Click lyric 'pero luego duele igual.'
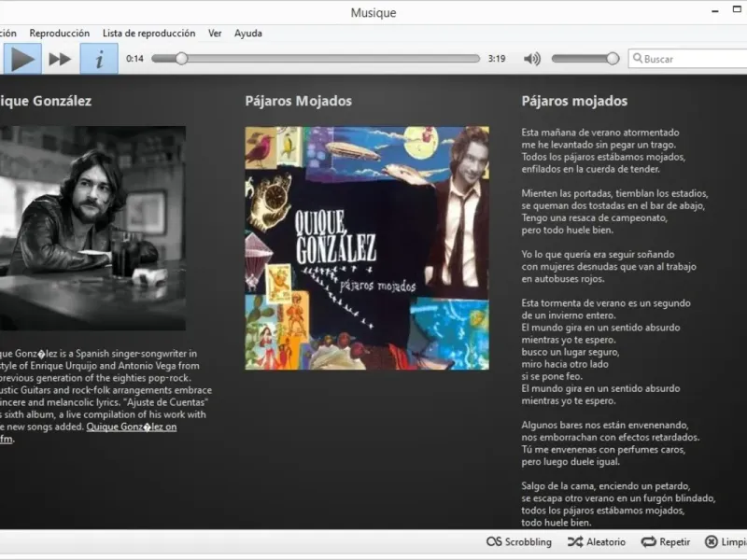This screenshot has height=560, width=747. coord(571,462)
